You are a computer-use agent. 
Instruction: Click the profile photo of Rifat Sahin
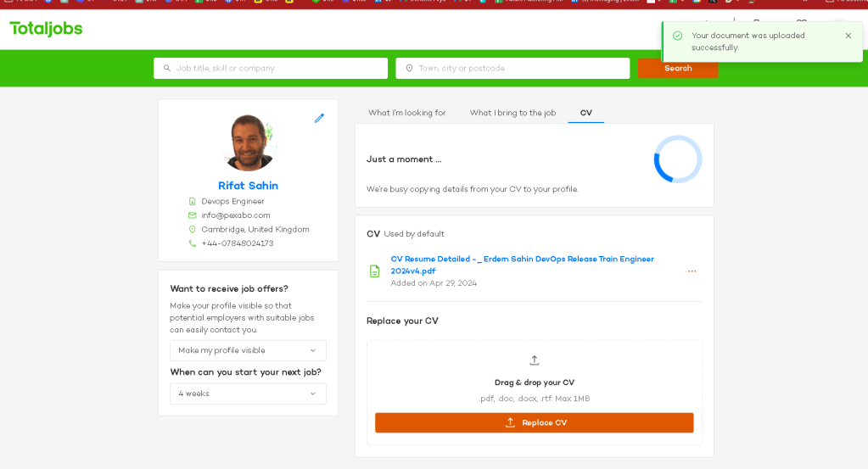click(248, 142)
